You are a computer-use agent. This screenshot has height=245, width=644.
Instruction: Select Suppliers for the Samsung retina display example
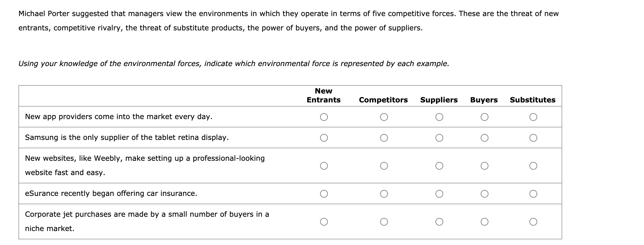coord(439,137)
